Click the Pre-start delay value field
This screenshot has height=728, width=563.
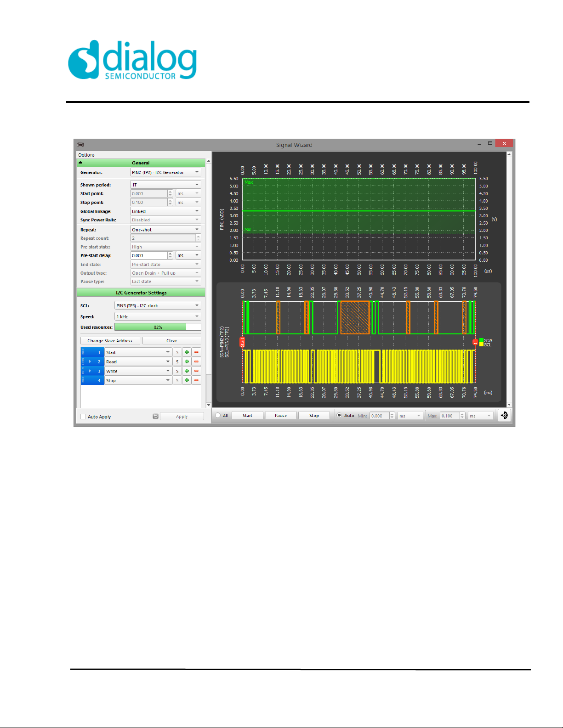148,255
